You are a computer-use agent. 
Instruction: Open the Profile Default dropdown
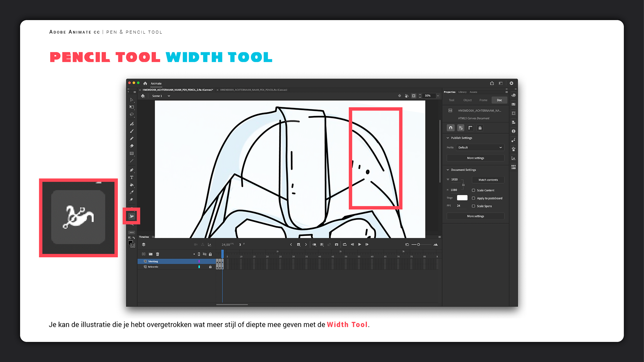point(480,147)
